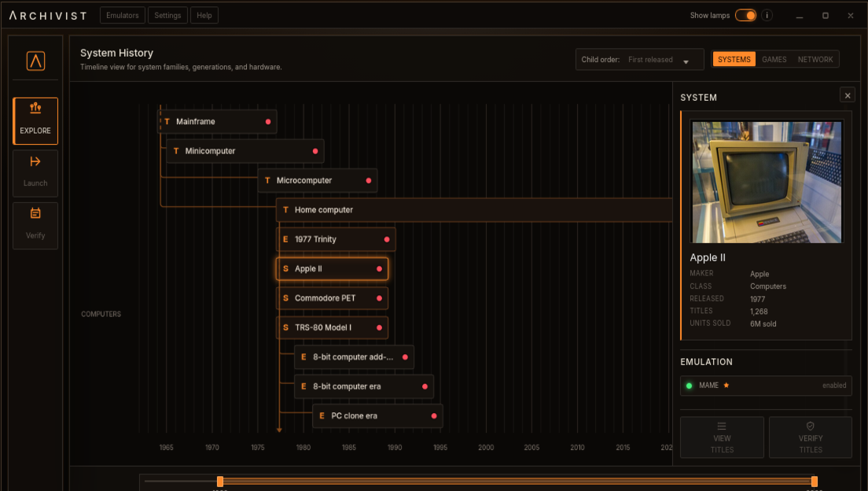Click the MAME favorite star icon
Viewport: 868px width, 491px height.
click(726, 385)
